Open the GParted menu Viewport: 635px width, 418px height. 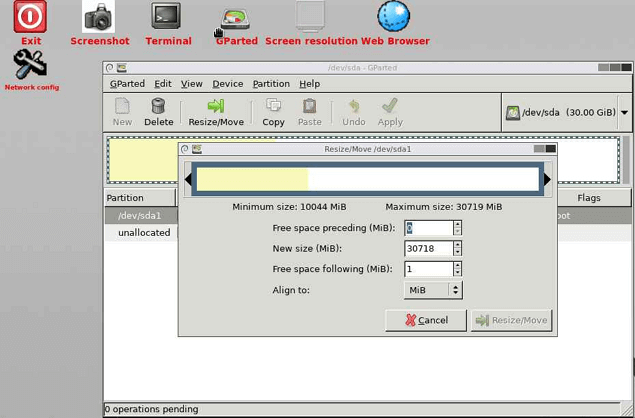click(127, 84)
